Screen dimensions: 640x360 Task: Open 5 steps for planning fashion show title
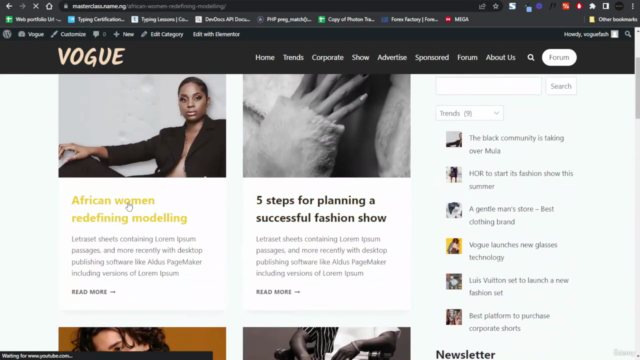(321, 209)
